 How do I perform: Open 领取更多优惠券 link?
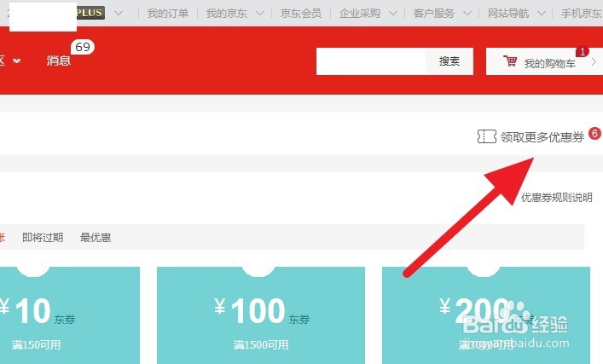[x=542, y=137]
